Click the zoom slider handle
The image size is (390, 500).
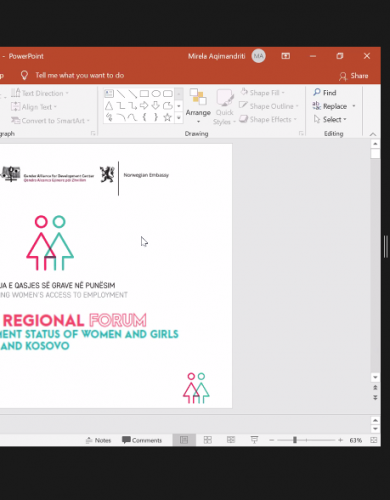click(x=295, y=440)
